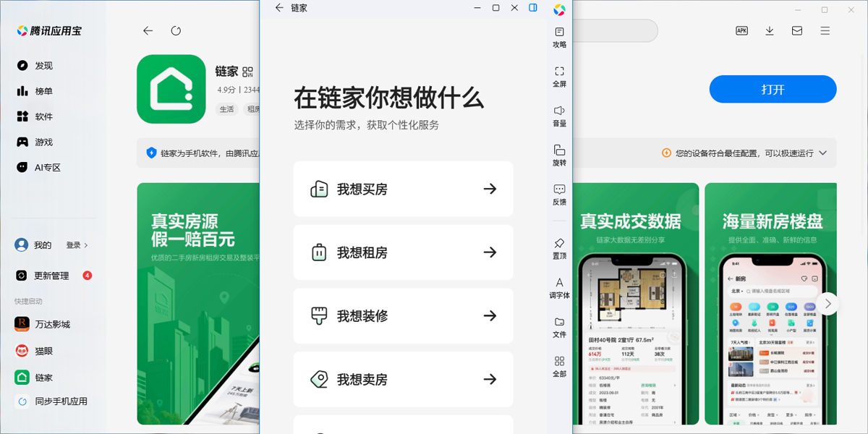The width and height of the screenshot is (868, 434).
Task: Refresh the app store page
Action: (176, 30)
